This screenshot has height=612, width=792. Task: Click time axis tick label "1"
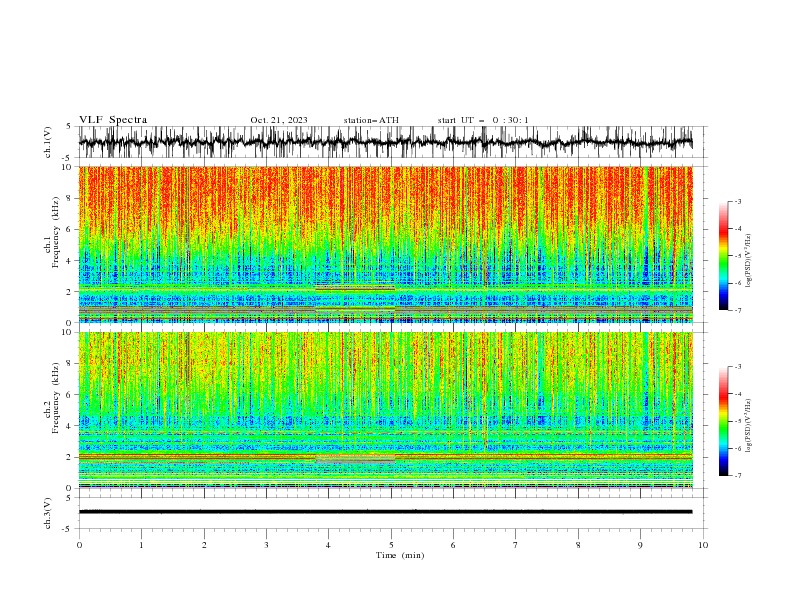tap(141, 545)
